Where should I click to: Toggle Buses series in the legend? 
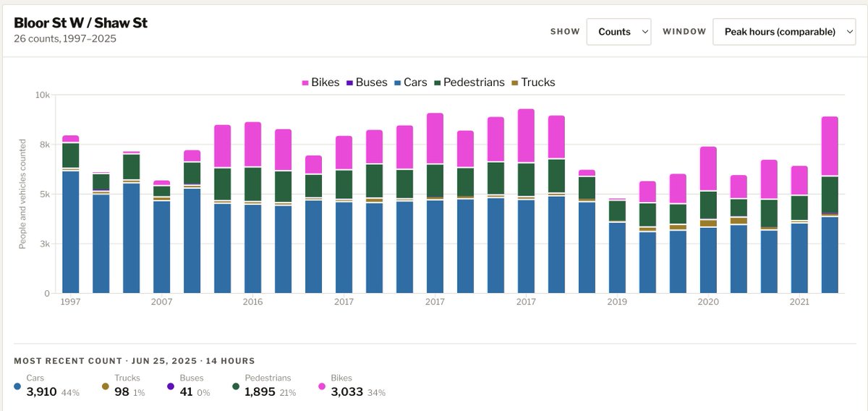367,82
